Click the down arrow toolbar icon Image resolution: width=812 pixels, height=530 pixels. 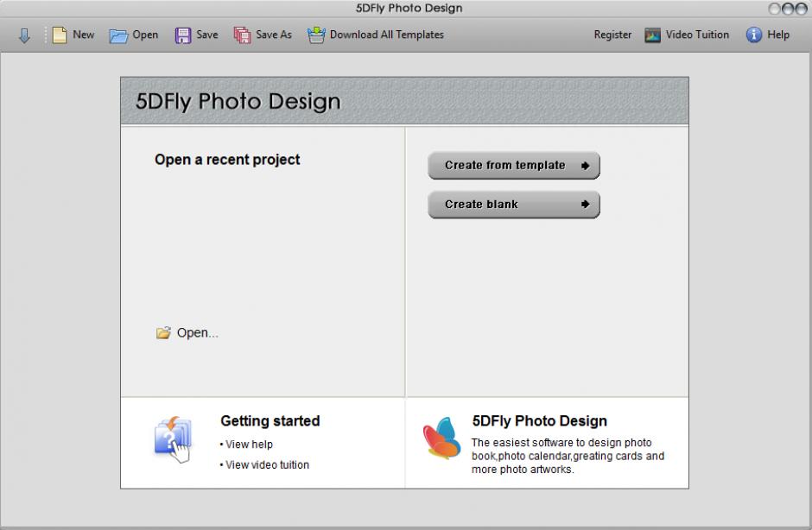coord(24,35)
